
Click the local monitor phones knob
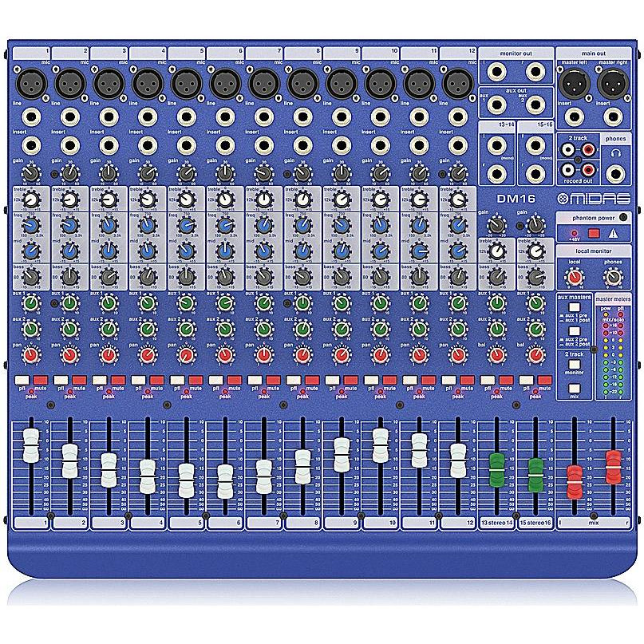coord(613,276)
